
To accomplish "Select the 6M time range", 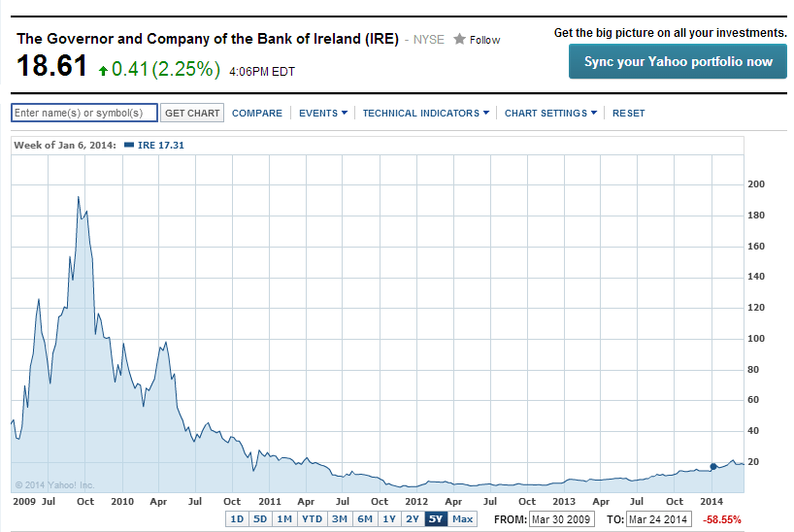I will (365, 518).
